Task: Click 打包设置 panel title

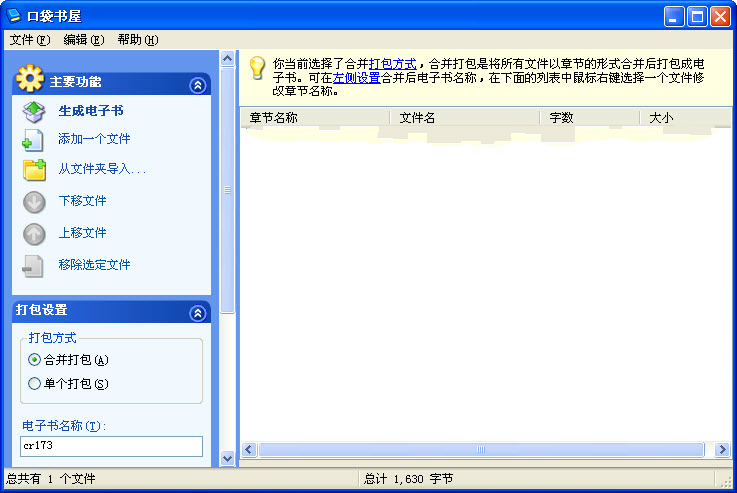Action: pos(41,310)
